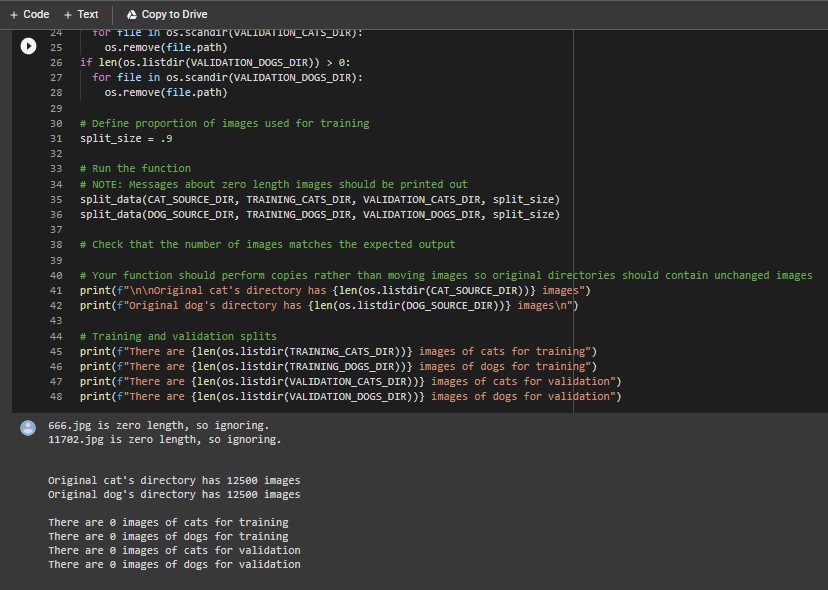
Task: Click os.remove(file.path) on line 25
Action: pos(166,48)
